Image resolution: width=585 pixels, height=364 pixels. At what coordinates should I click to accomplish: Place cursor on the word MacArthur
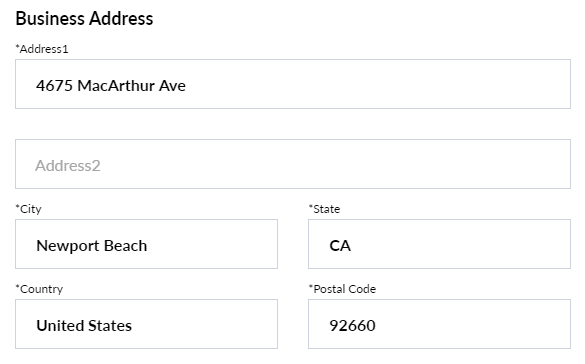coord(116,86)
